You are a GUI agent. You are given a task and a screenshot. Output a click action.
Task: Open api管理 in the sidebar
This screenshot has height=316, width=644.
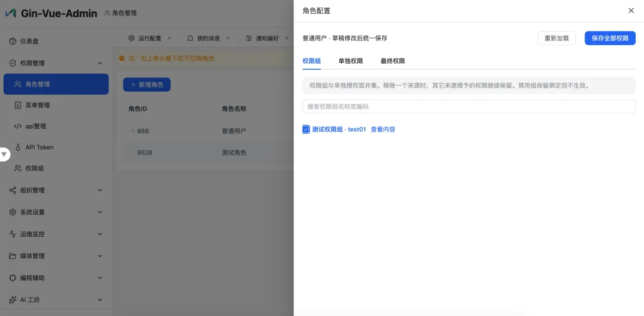point(56,126)
